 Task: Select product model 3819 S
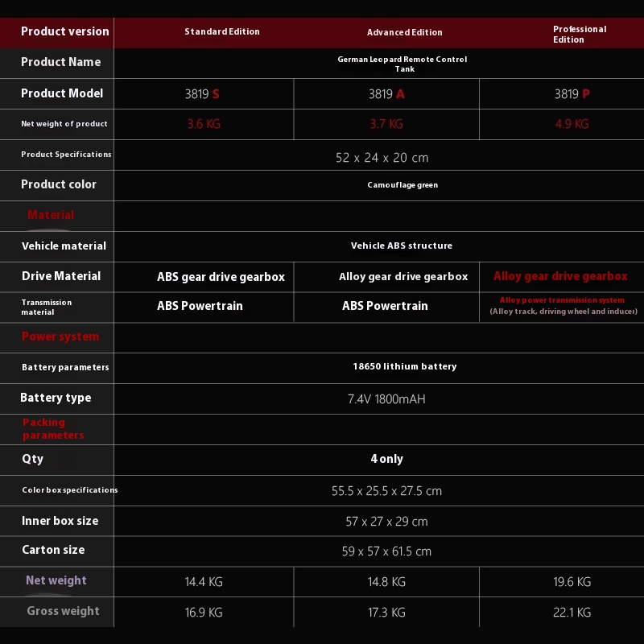coord(202,94)
